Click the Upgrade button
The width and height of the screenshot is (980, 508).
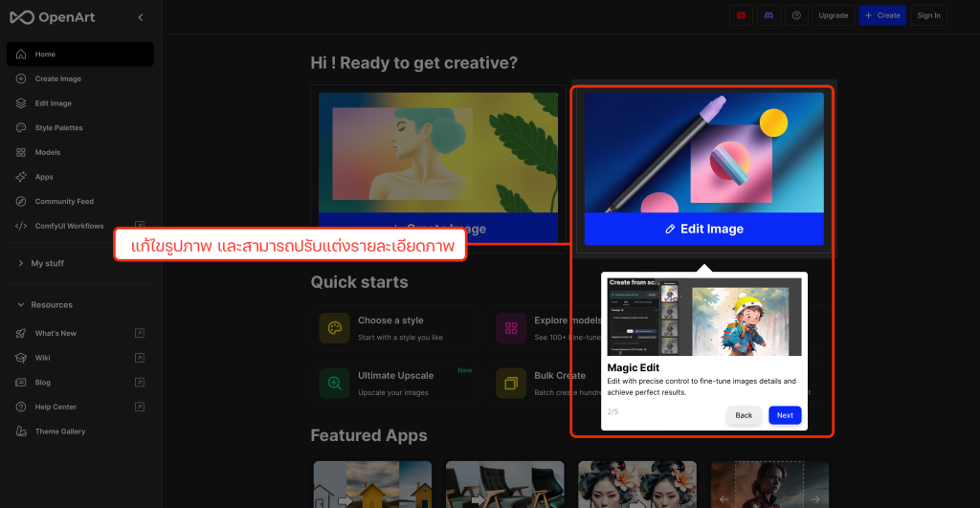(833, 15)
